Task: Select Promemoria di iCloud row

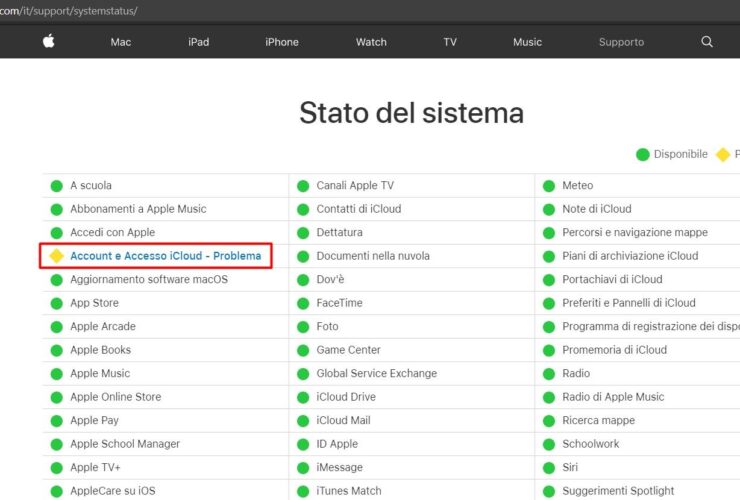Action: click(638, 350)
